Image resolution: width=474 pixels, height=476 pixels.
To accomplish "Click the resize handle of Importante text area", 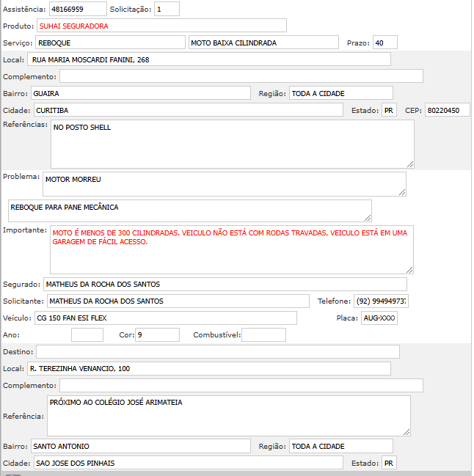I will pyautogui.click(x=409, y=269).
